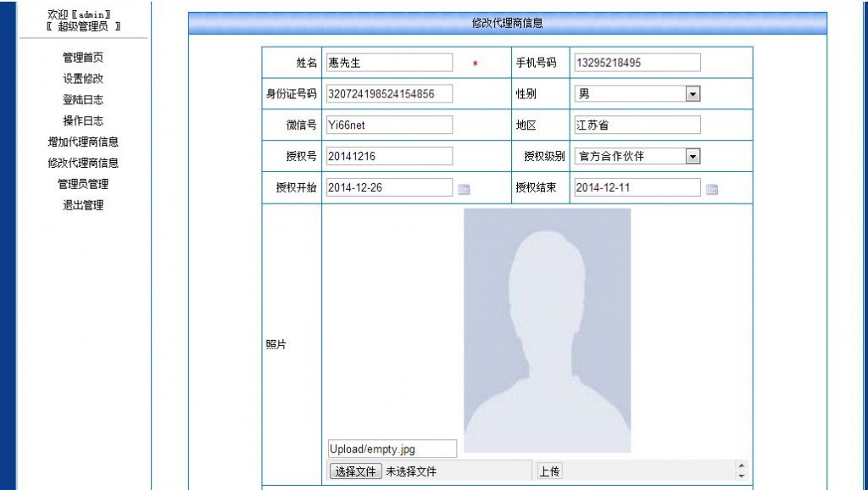Click the 修改代理商信息 page header title

(x=507, y=23)
